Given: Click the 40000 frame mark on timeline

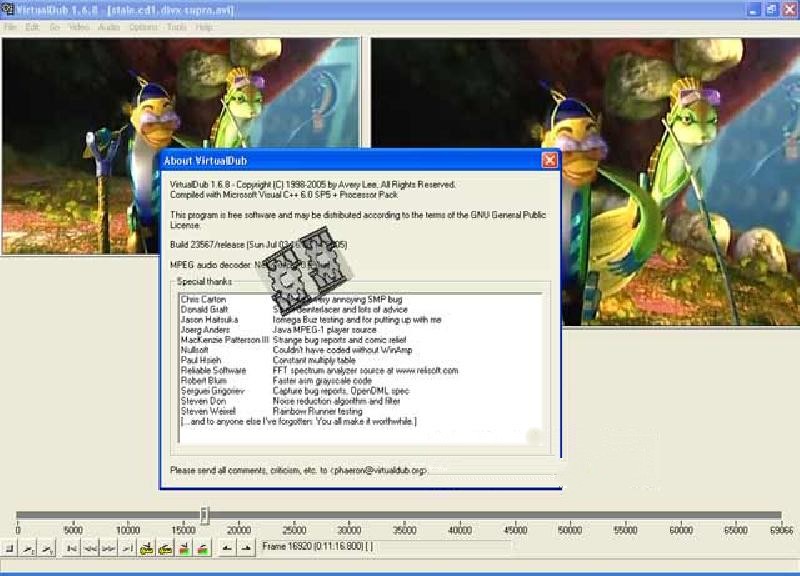Looking at the screenshot, I should (460, 530).
